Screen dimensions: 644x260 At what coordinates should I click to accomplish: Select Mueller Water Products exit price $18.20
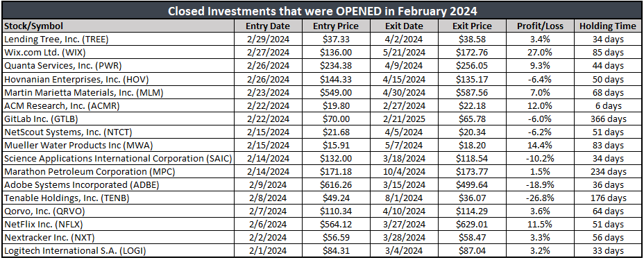[472, 145]
